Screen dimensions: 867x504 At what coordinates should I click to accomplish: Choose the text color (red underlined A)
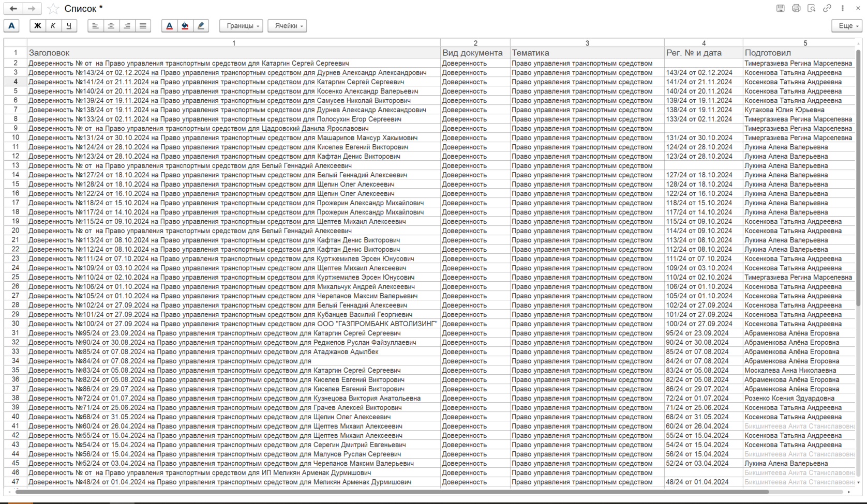click(169, 26)
